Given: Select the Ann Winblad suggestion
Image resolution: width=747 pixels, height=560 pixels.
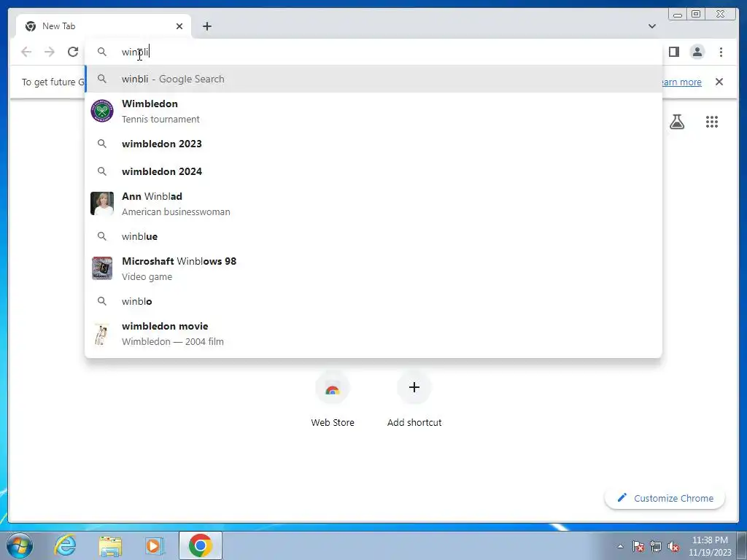Looking at the screenshot, I should (373, 204).
